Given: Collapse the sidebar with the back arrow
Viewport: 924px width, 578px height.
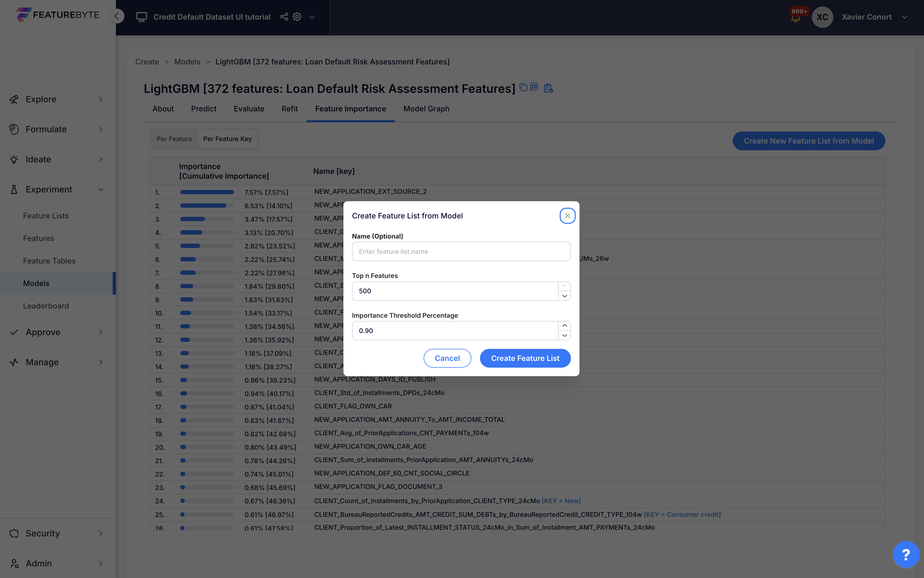Looking at the screenshot, I should tap(117, 16).
